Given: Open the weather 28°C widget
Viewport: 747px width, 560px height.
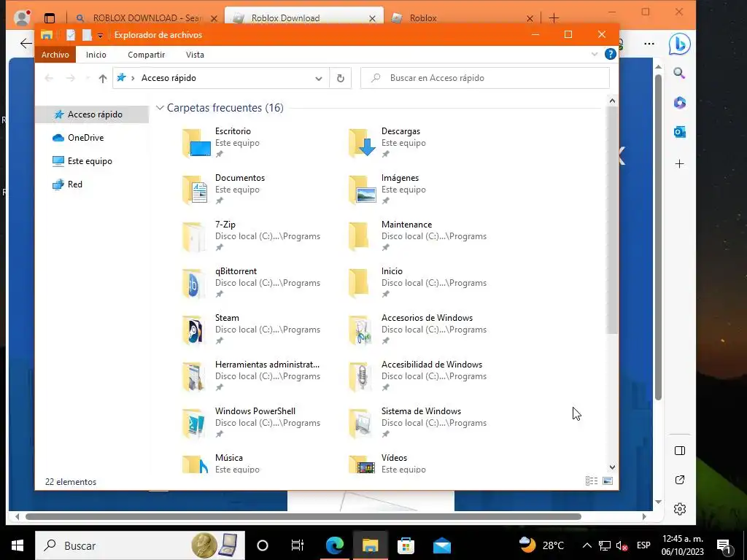Looking at the screenshot, I should 542,545.
